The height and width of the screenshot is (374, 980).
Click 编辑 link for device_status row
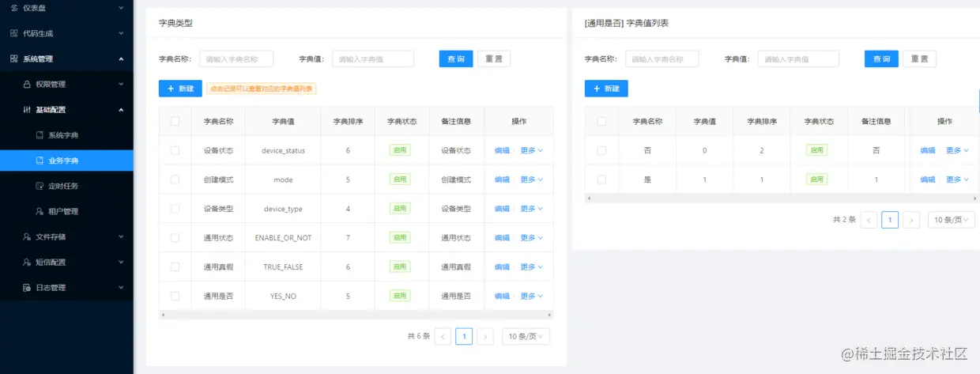[x=502, y=150]
